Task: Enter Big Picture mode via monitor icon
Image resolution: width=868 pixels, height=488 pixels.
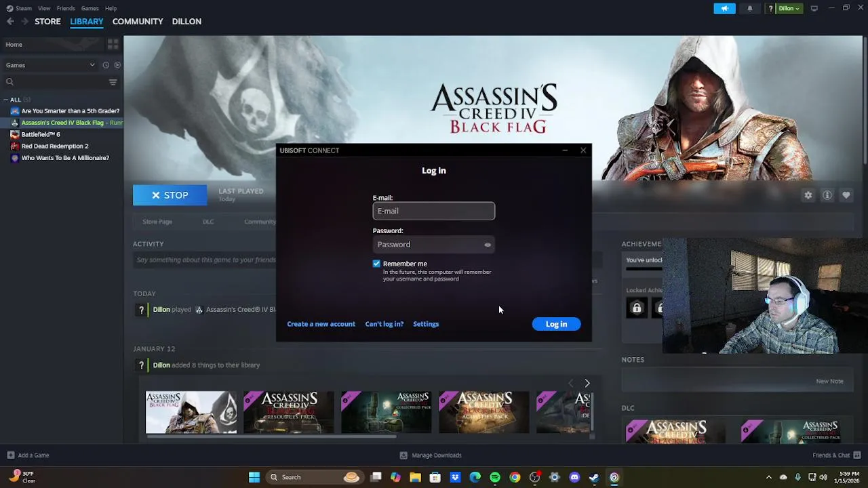Action: 814,8
